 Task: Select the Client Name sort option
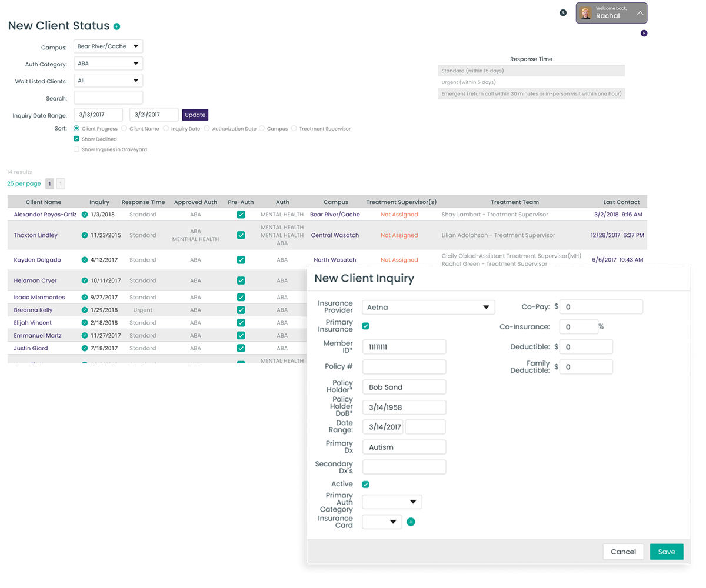[x=124, y=129]
